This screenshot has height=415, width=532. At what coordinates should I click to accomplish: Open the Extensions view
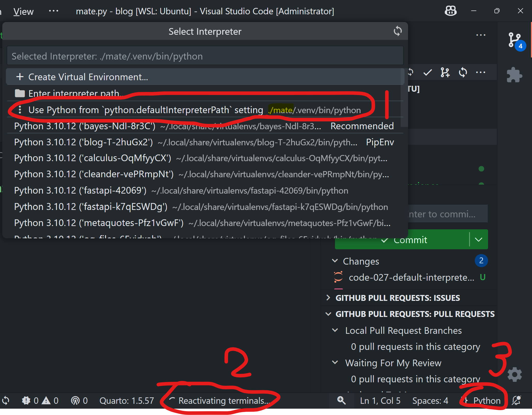514,75
